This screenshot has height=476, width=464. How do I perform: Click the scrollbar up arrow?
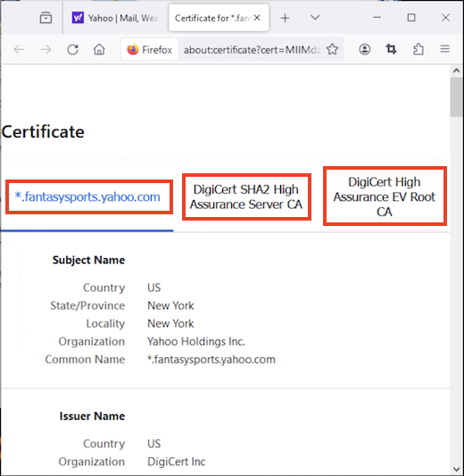tap(457, 71)
